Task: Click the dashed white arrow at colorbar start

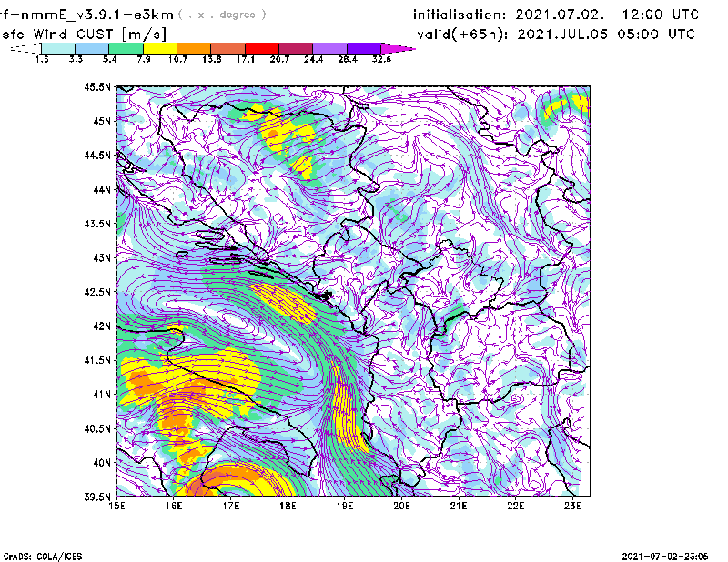Action: 25,48
